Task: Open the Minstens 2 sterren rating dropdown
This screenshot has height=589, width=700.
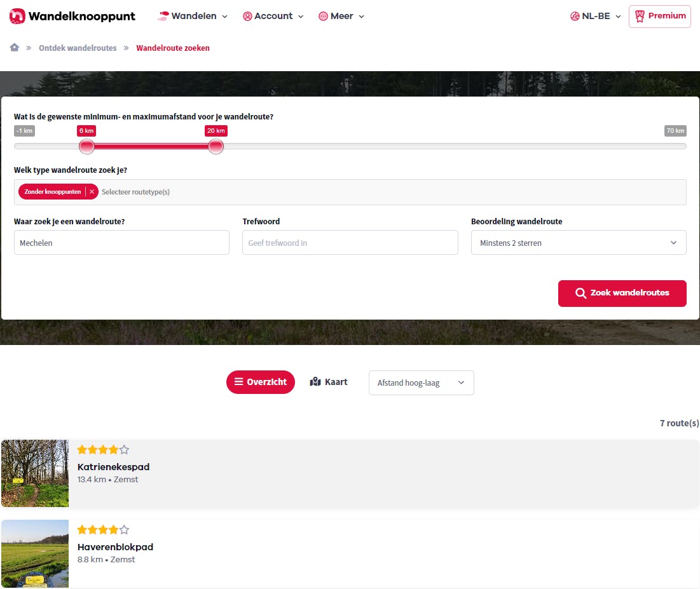Action: pos(578,242)
